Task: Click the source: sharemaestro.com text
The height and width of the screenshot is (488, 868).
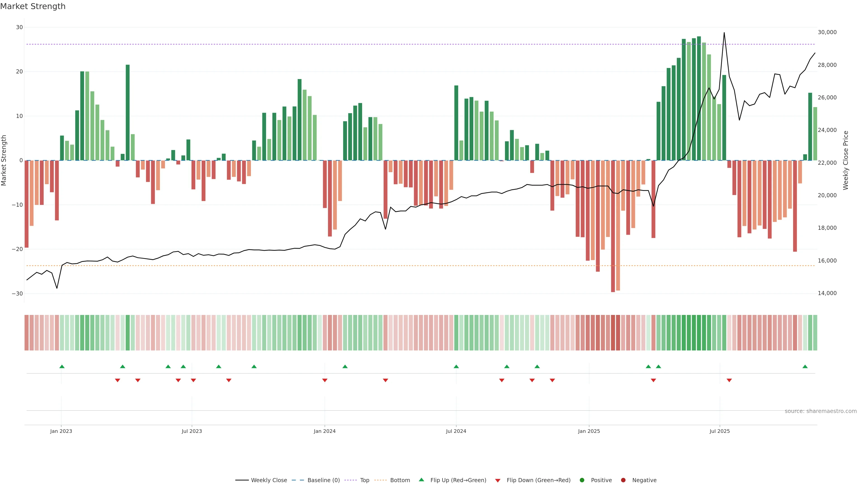Action: pos(821,411)
